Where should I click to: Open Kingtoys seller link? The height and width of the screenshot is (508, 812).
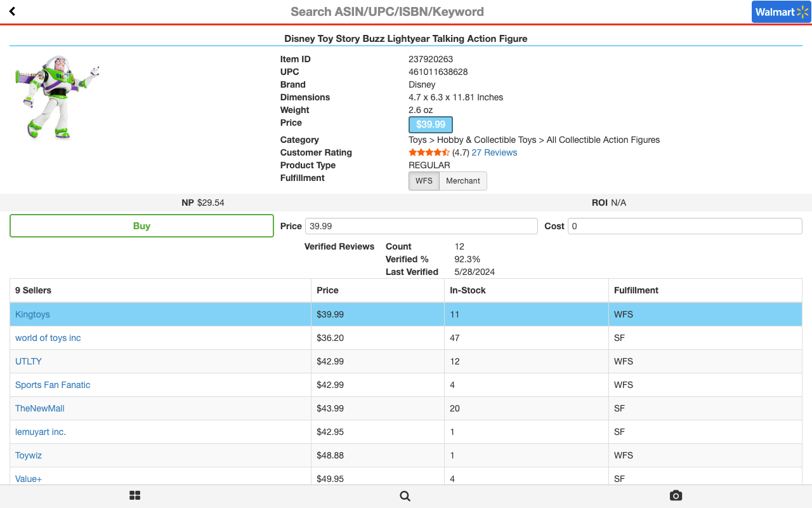click(32, 314)
